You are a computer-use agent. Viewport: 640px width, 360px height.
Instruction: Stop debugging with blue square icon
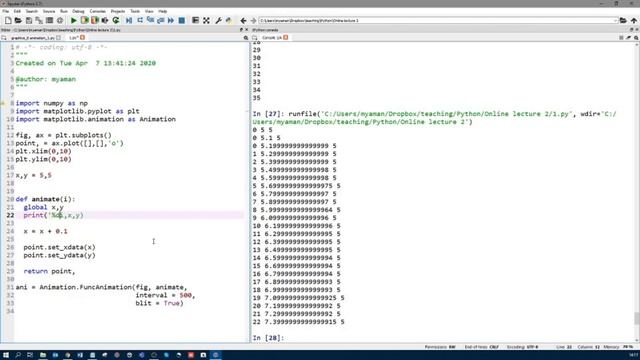pyautogui.click(x=182, y=20)
